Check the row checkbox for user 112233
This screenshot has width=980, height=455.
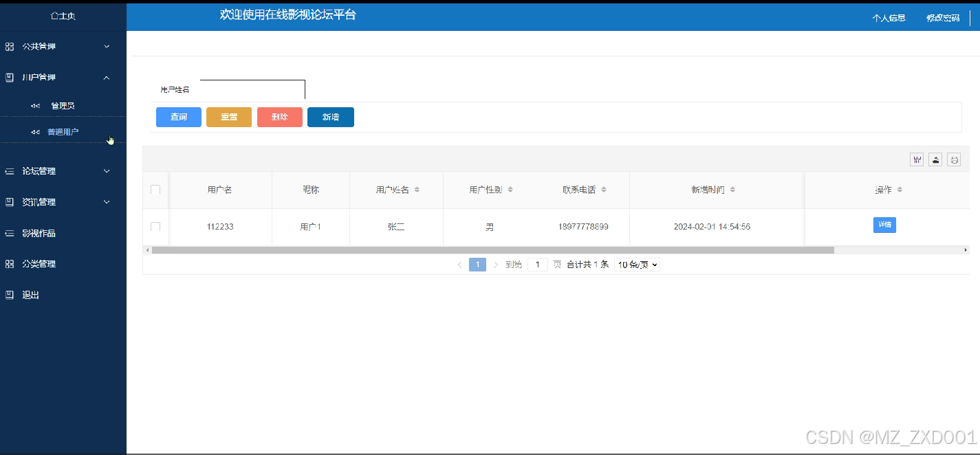pyautogui.click(x=155, y=227)
